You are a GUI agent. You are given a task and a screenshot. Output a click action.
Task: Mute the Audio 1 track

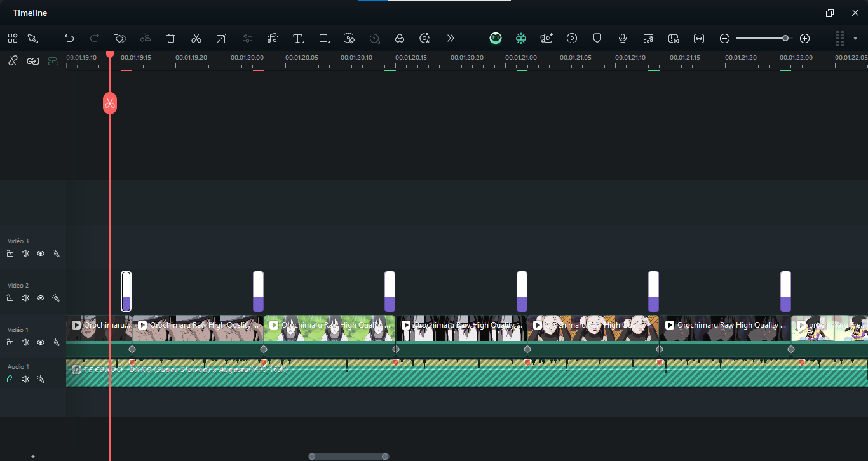25,379
